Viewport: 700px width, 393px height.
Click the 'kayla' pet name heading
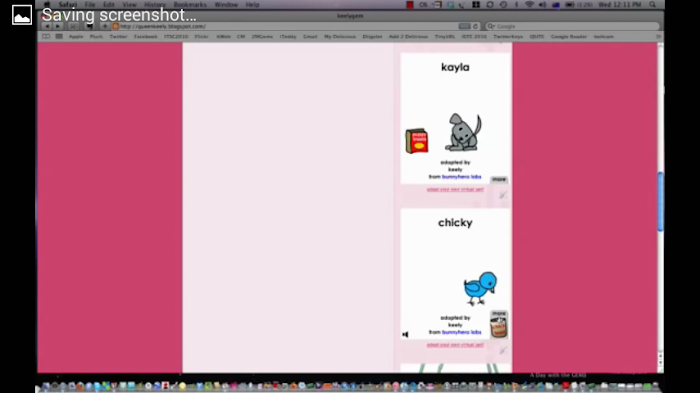455,67
